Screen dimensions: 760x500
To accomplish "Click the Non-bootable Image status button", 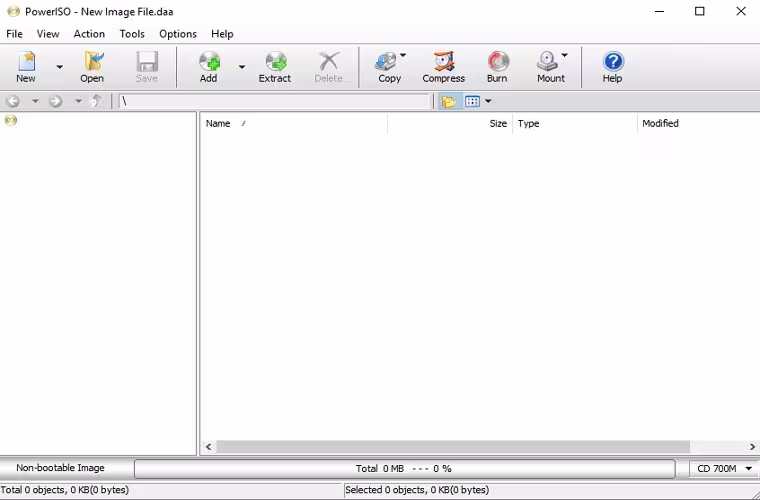I will (x=61, y=468).
